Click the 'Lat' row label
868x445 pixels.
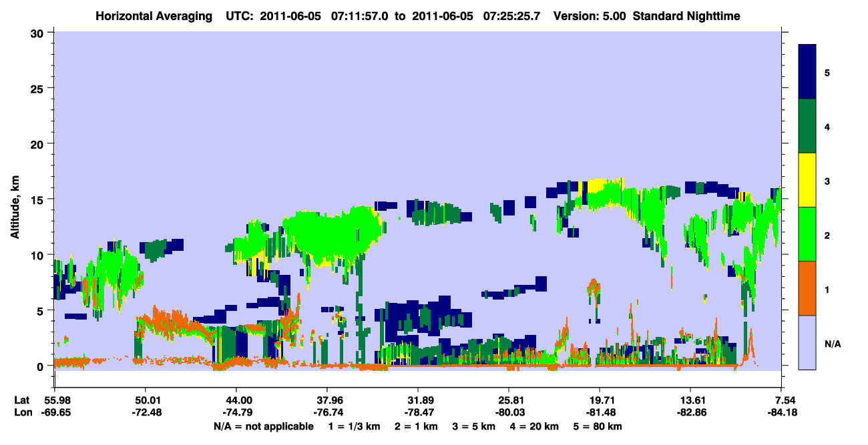[21, 400]
